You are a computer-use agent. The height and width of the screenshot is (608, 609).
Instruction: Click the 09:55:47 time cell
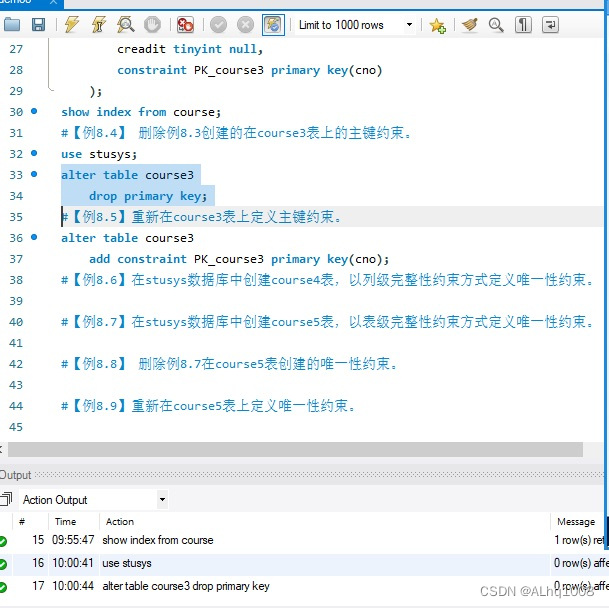(73, 540)
